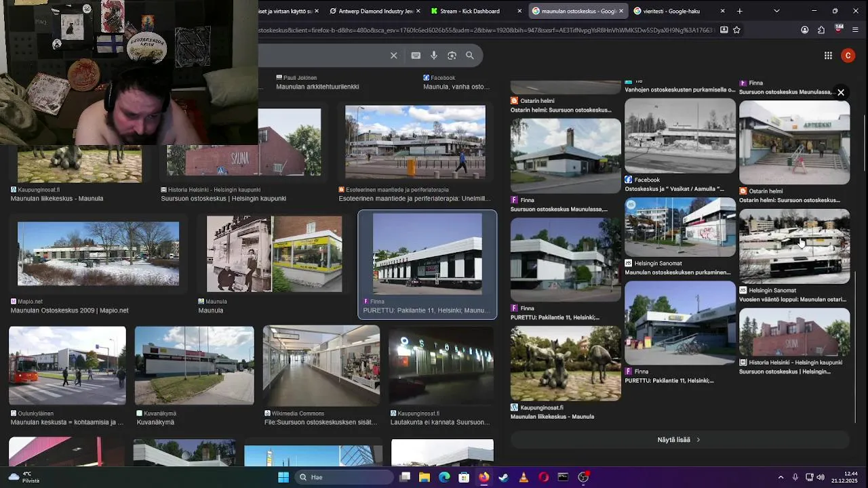Open OBS Studio from taskbar

coord(583,477)
